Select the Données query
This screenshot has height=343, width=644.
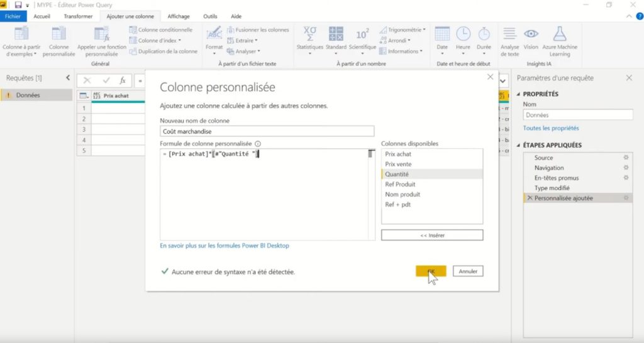(x=36, y=95)
